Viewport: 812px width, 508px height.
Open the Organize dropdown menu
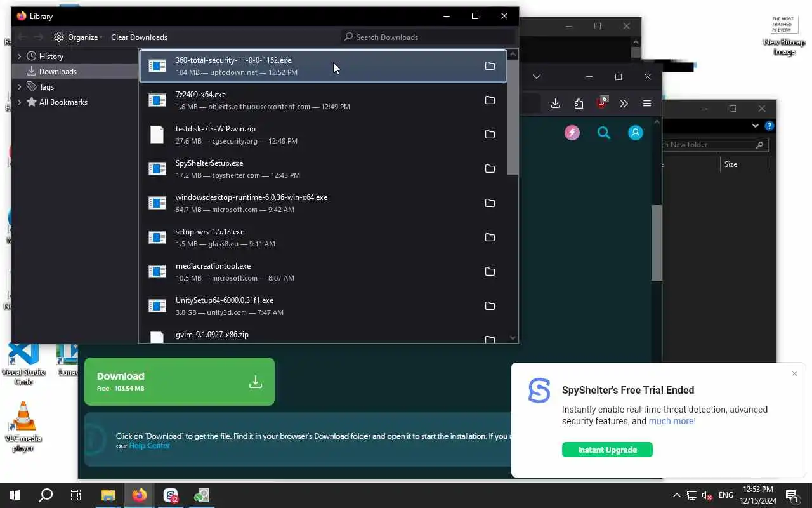(x=78, y=37)
